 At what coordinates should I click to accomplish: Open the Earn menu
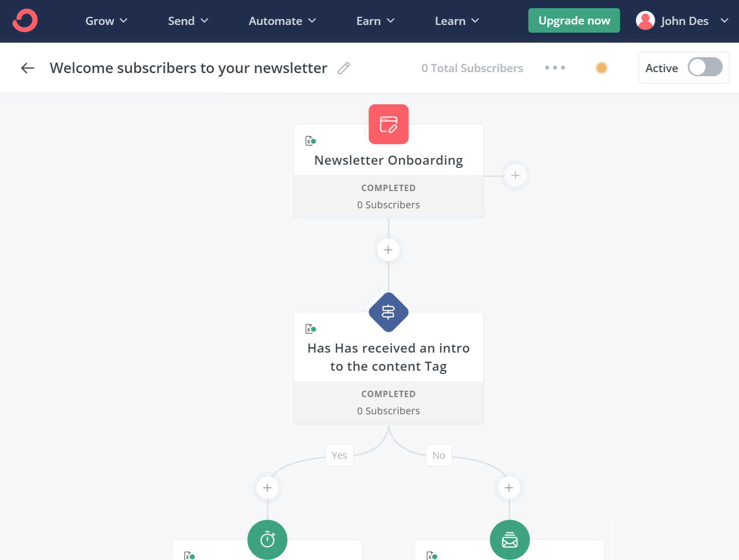(375, 21)
